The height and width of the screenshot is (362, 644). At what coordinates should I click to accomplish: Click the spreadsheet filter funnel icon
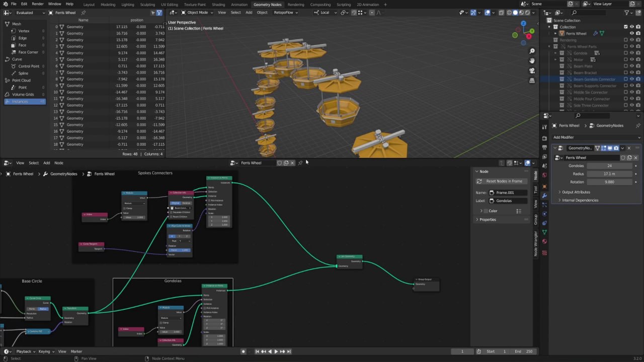tap(159, 13)
